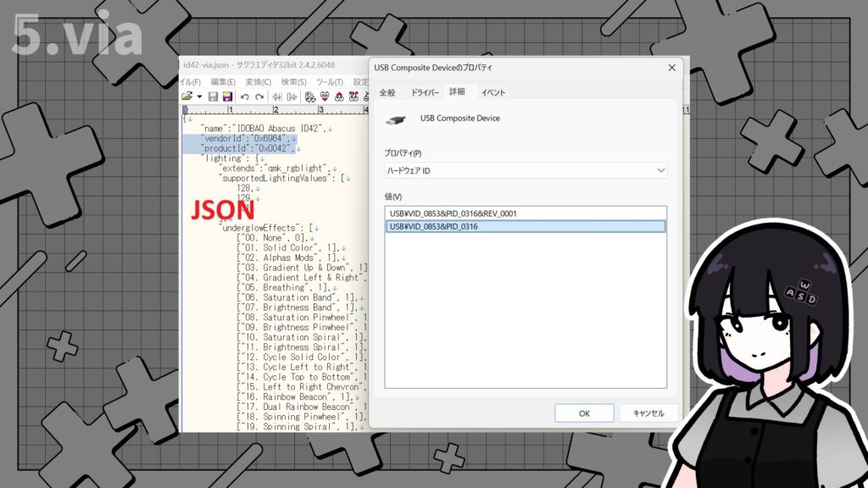Click the Search binoculars toolbar icon
The image size is (868, 488).
(312, 97)
